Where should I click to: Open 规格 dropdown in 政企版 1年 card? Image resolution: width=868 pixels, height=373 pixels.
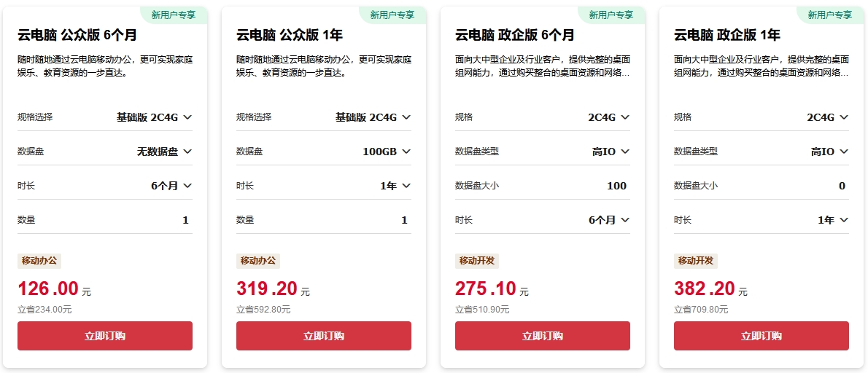827,117
